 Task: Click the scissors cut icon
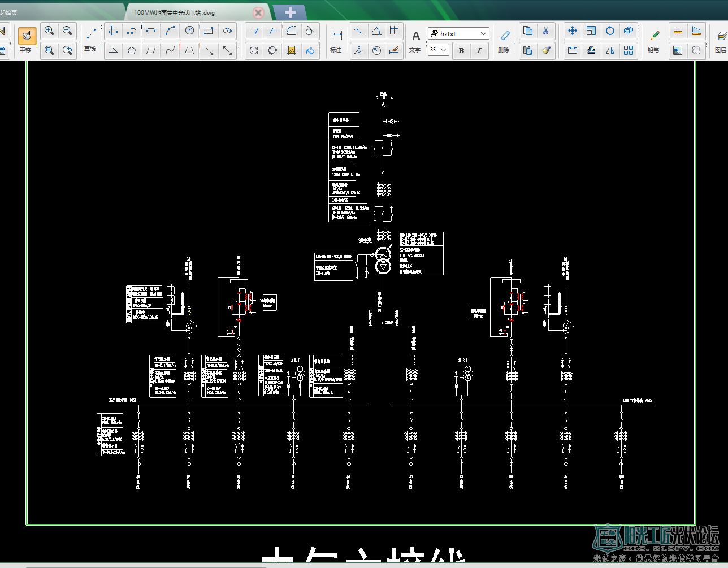tap(546, 31)
